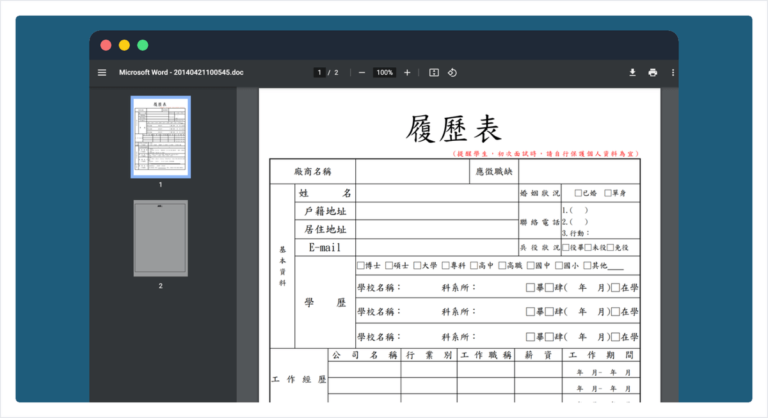The image size is (768, 418).
Task: Click the 居住地址 label cell
Action: pyautogui.click(x=325, y=229)
